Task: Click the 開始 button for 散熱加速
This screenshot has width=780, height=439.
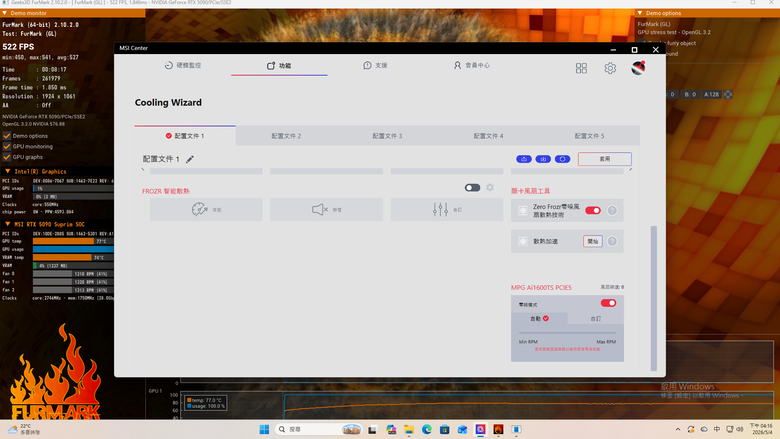Action: pos(592,241)
